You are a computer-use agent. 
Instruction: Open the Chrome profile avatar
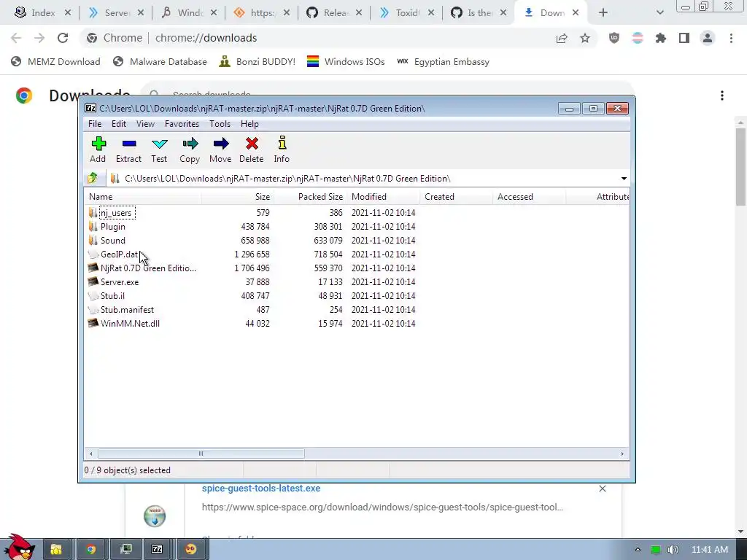pyautogui.click(x=708, y=38)
